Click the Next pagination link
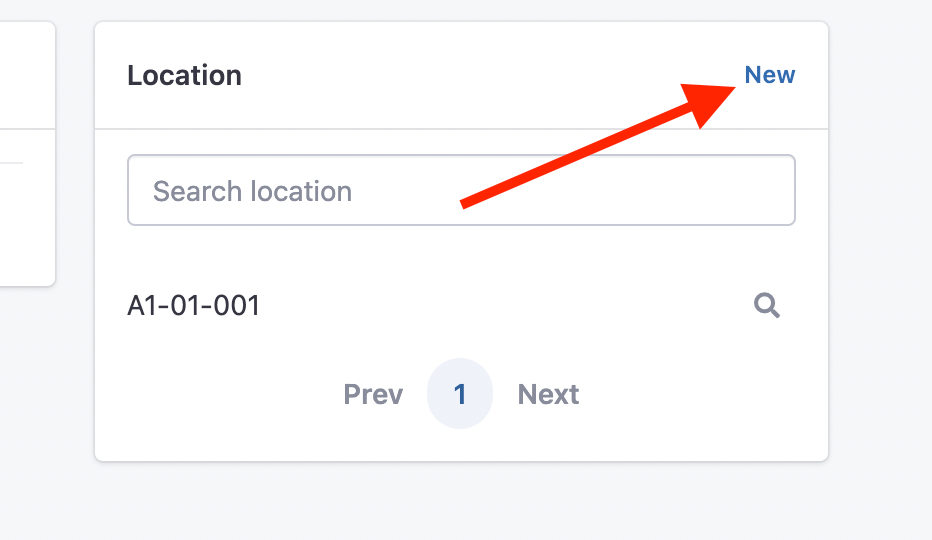 pyautogui.click(x=548, y=394)
